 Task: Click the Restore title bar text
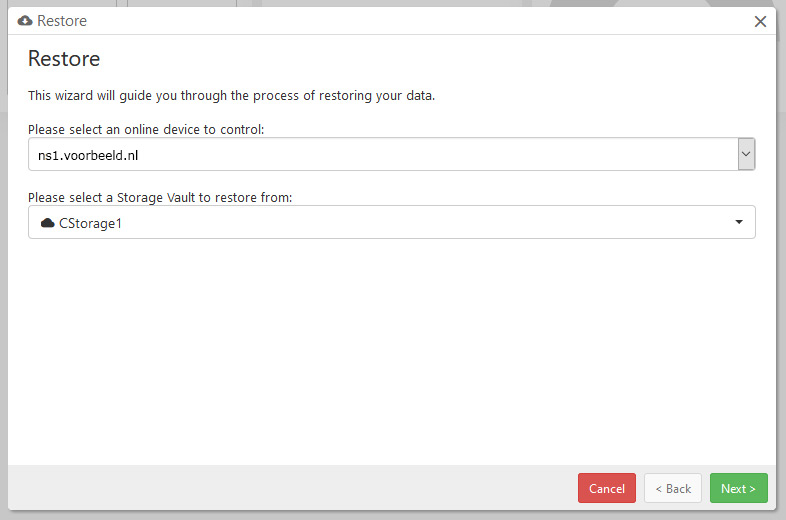62,21
